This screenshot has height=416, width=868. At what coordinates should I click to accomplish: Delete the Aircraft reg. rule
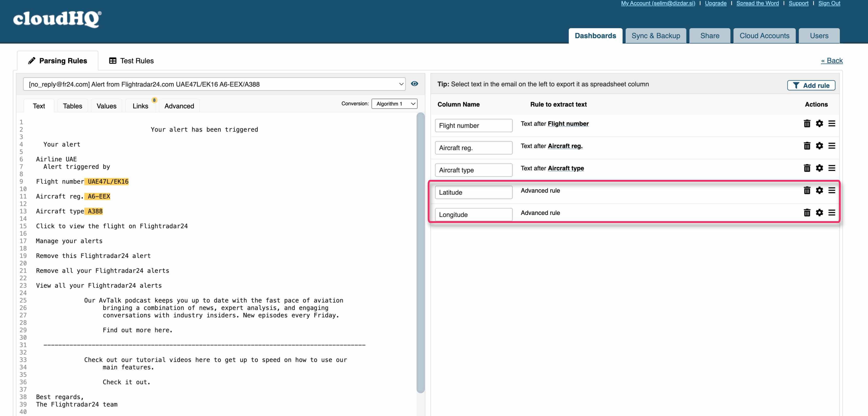tap(807, 146)
